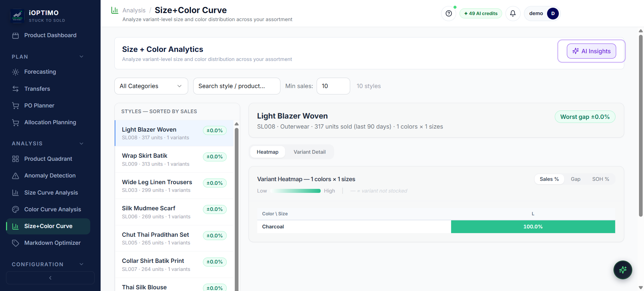Click the demo user avatar D
The height and width of the screenshot is (291, 644).
coord(553,13)
